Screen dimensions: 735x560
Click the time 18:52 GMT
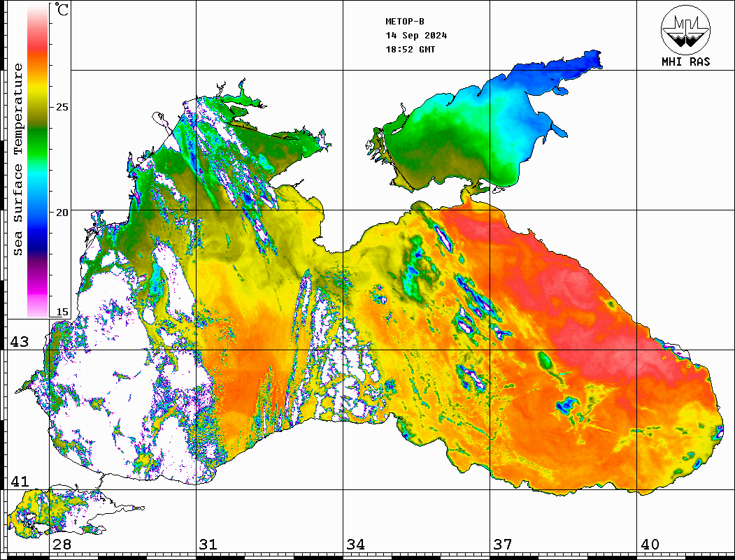click(411, 49)
